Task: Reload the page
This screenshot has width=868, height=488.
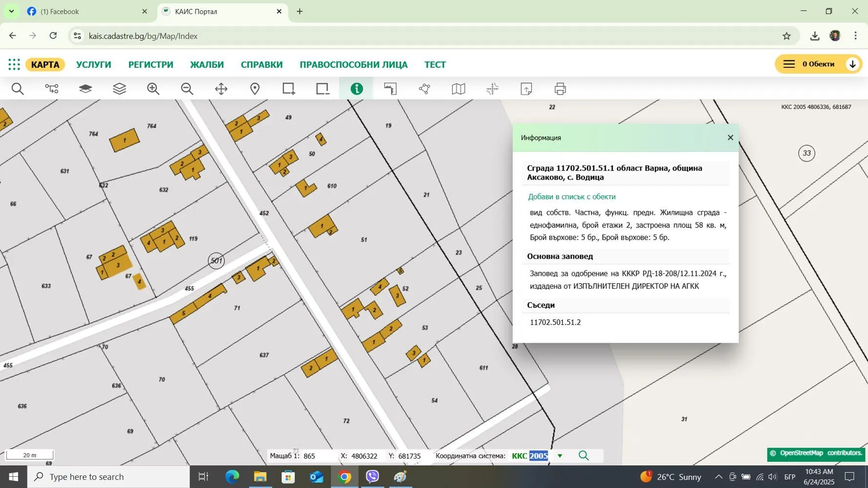Action: pos(53,36)
